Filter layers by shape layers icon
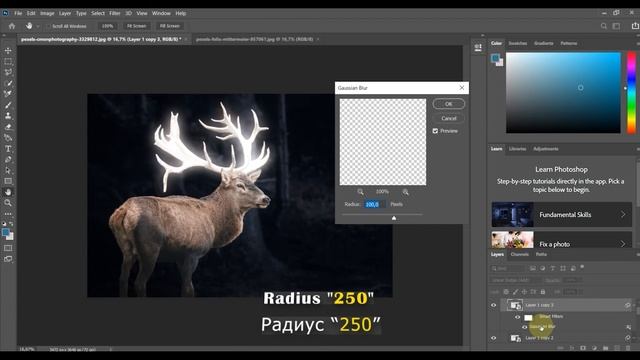The image size is (640, 360). [562, 268]
